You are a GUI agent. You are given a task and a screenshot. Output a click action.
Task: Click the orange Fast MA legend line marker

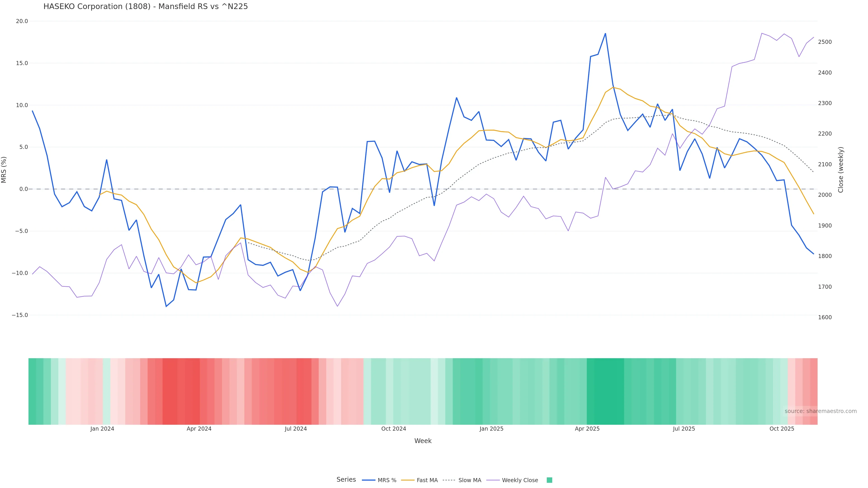click(x=408, y=480)
